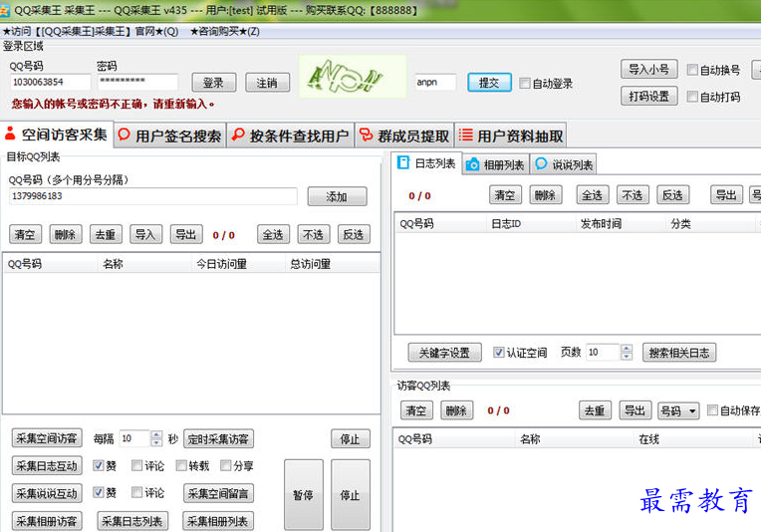Click the large 暂停 button
Image resolution: width=761 pixels, height=532 pixels.
click(304, 494)
